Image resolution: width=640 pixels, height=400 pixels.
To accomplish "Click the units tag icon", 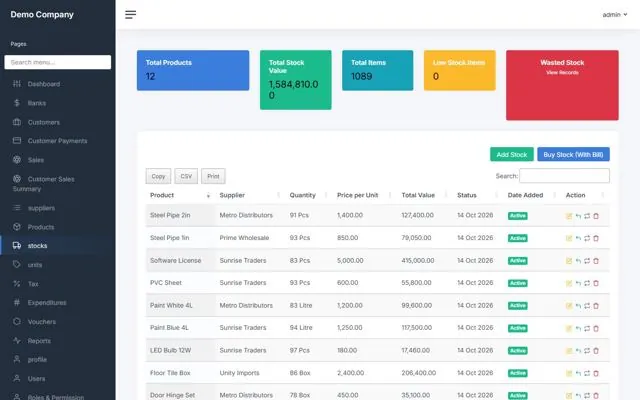I will pyautogui.click(x=17, y=264).
